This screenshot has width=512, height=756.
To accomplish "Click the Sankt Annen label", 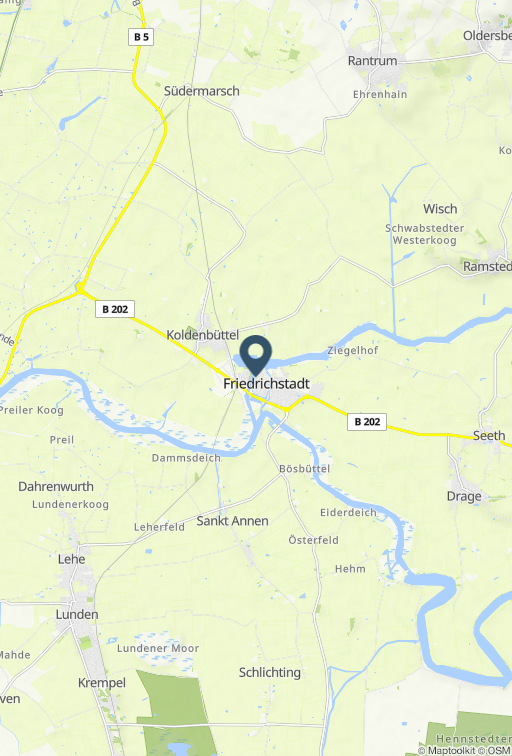I will [232, 521].
